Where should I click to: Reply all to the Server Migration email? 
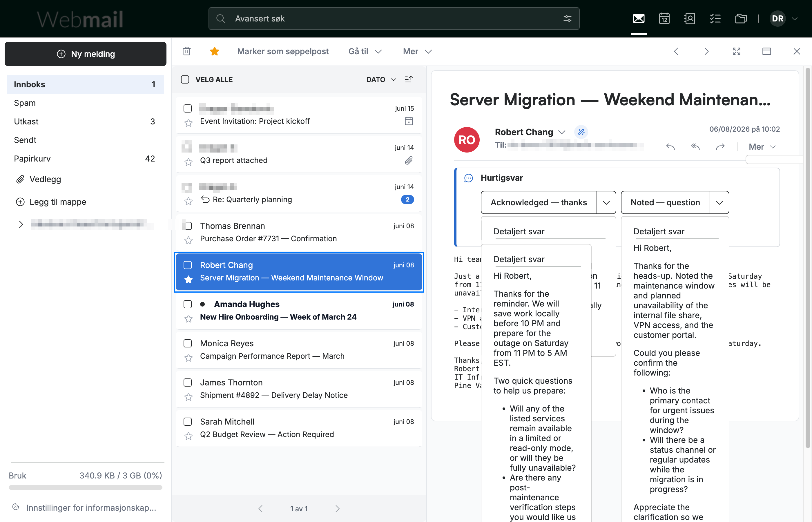point(695,146)
